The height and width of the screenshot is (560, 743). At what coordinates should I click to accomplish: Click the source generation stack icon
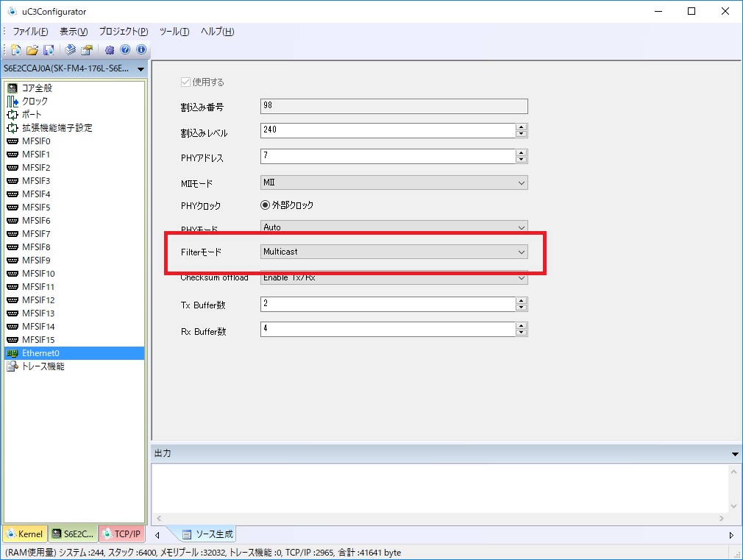pos(71,50)
